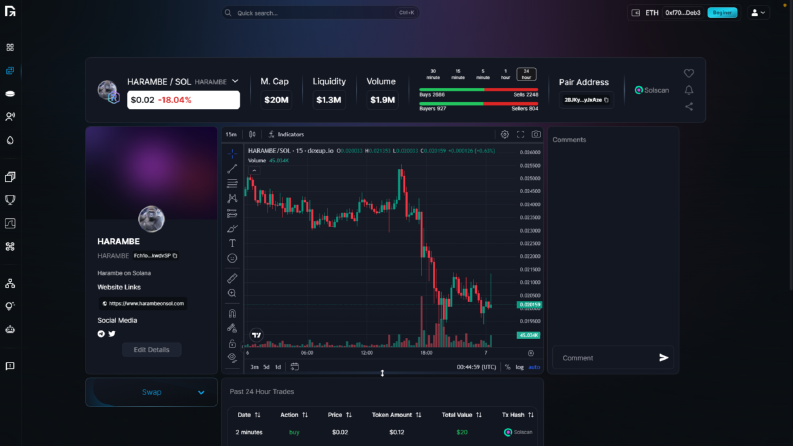Click the site logo at top left
Viewport: 793px width, 446px height.
coord(10,11)
